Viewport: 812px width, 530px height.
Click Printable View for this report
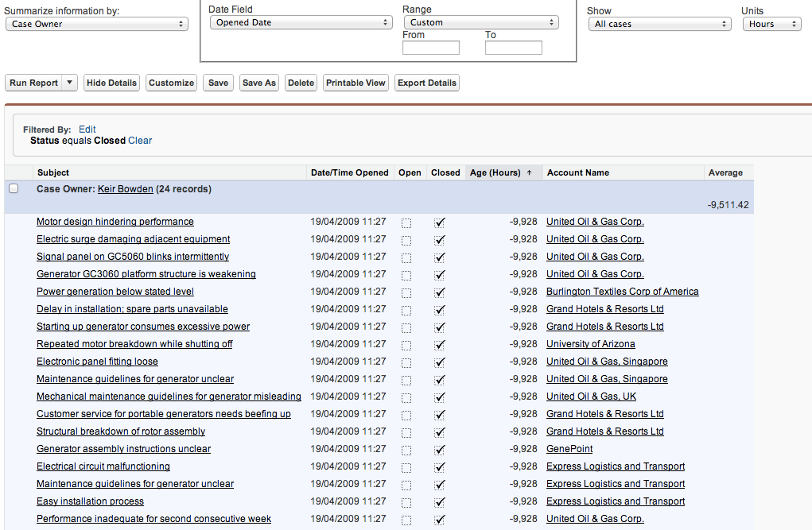point(355,83)
